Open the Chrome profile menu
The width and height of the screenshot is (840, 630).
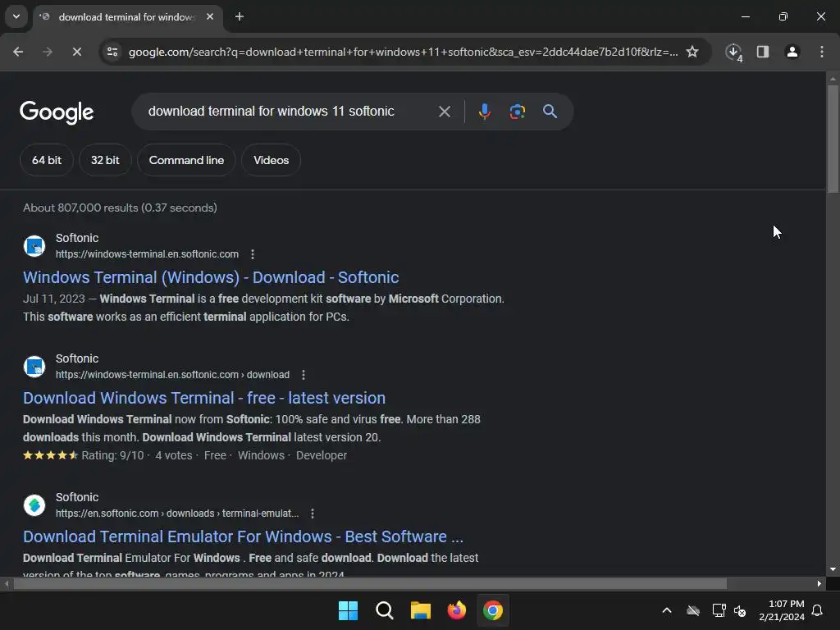point(792,52)
